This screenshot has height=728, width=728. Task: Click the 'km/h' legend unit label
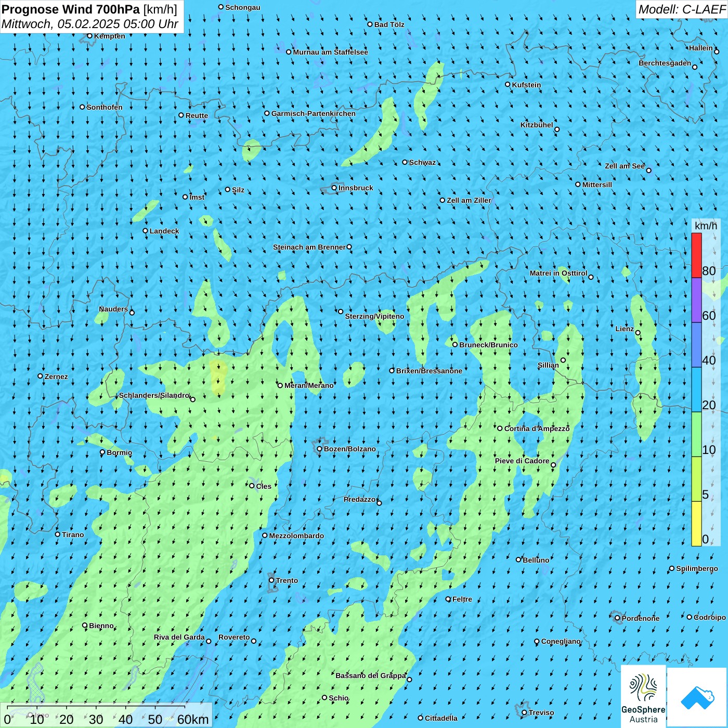point(706,226)
